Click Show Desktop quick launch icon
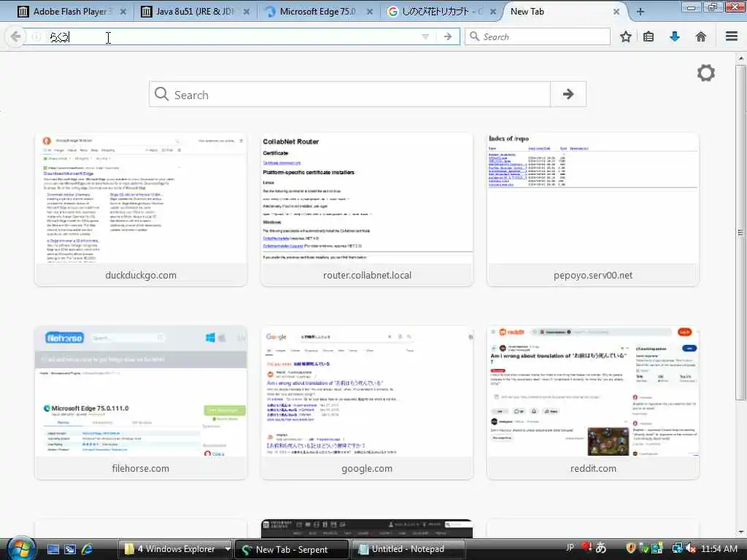This screenshot has width=747, height=560. (x=53, y=549)
